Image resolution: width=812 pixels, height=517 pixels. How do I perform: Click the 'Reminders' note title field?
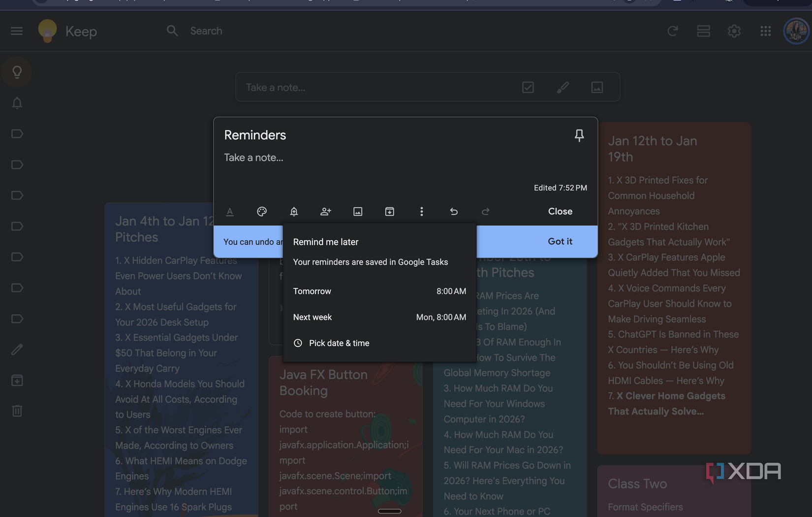(x=255, y=135)
